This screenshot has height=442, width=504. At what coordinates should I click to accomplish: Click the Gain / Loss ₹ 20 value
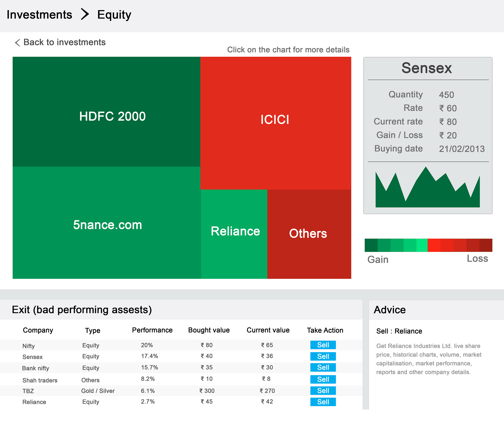448,135
